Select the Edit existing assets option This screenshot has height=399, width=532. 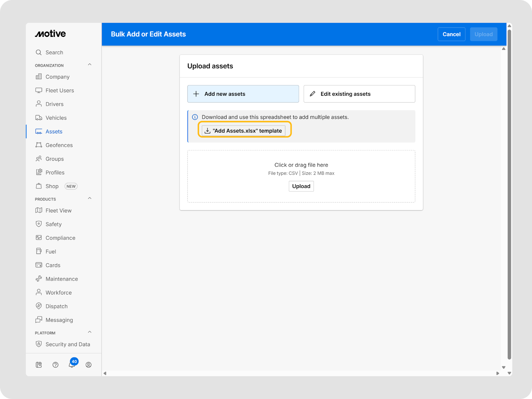pyautogui.click(x=359, y=94)
